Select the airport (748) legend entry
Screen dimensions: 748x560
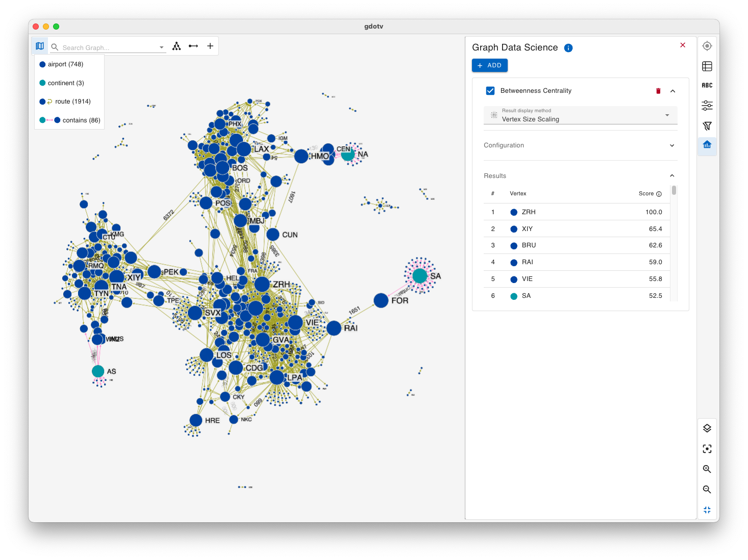(x=61, y=64)
